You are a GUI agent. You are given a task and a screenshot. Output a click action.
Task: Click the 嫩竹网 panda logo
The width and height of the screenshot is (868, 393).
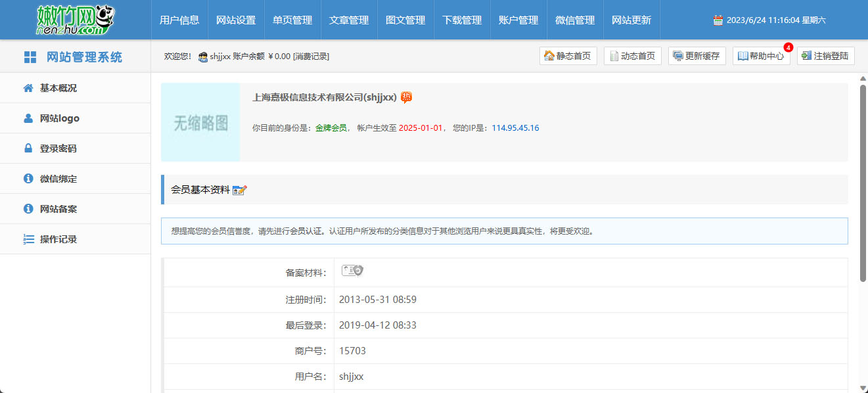(x=75, y=20)
